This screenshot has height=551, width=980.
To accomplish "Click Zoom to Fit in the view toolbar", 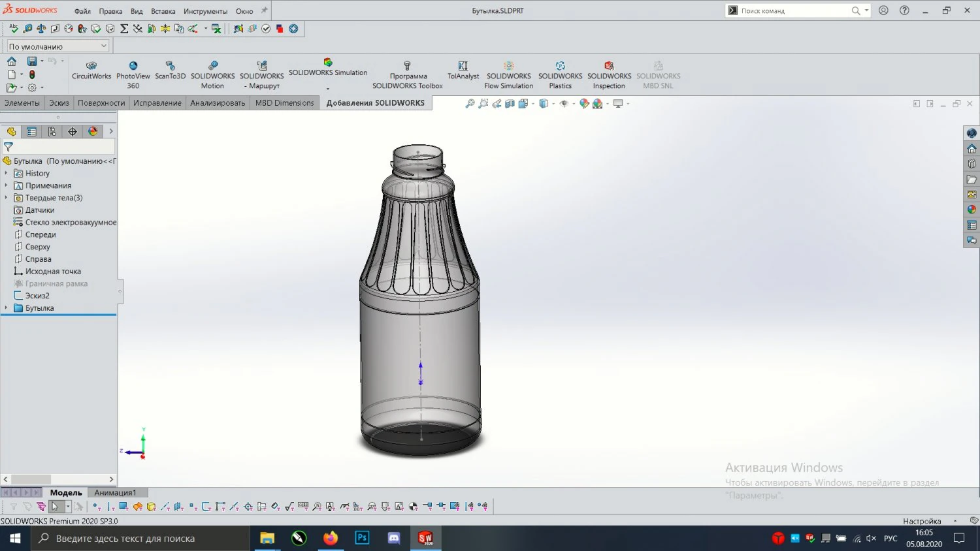I will (470, 104).
